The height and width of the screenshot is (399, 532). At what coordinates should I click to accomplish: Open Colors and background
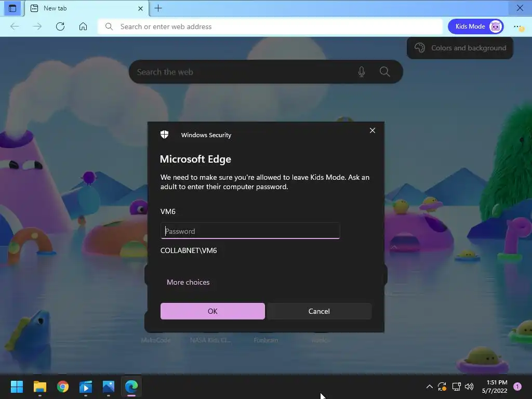[x=460, y=48]
